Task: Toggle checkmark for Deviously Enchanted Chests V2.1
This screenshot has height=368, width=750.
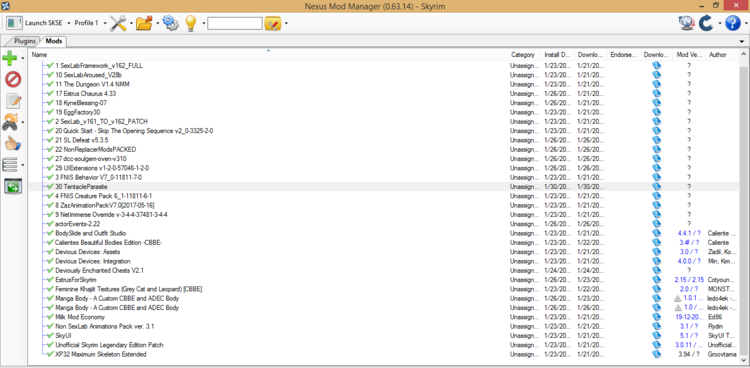Action: click(50, 270)
